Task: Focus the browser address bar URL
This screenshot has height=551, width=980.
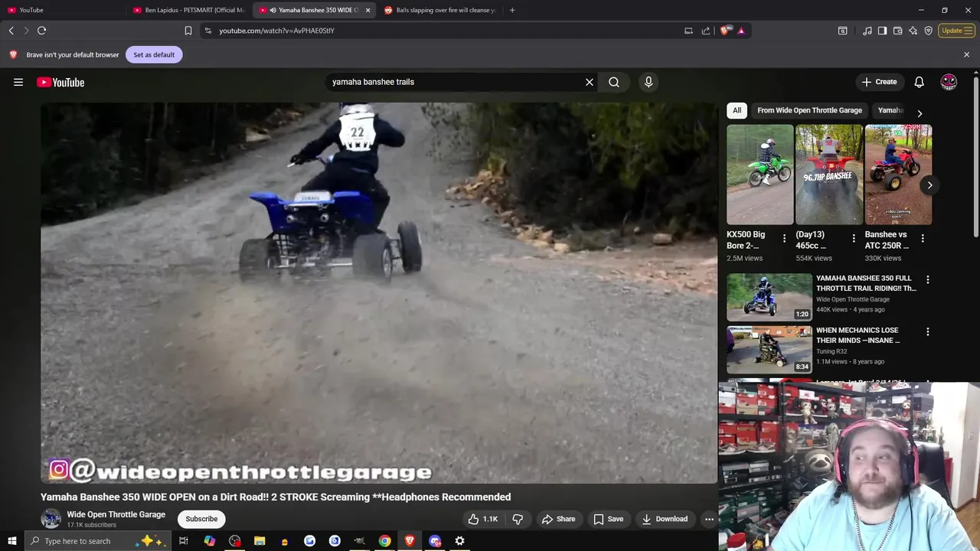Action: 276,31
